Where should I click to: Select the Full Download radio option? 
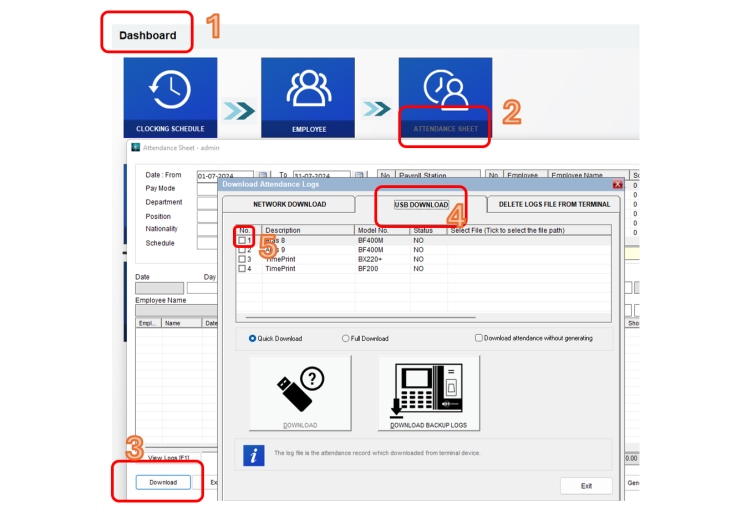tap(346, 338)
